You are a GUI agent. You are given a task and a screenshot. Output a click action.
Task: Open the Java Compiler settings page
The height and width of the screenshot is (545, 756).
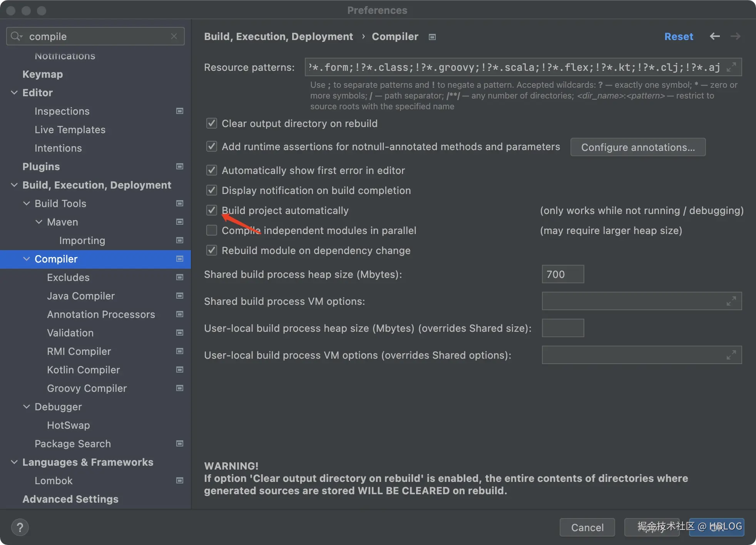click(x=81, y=296)
